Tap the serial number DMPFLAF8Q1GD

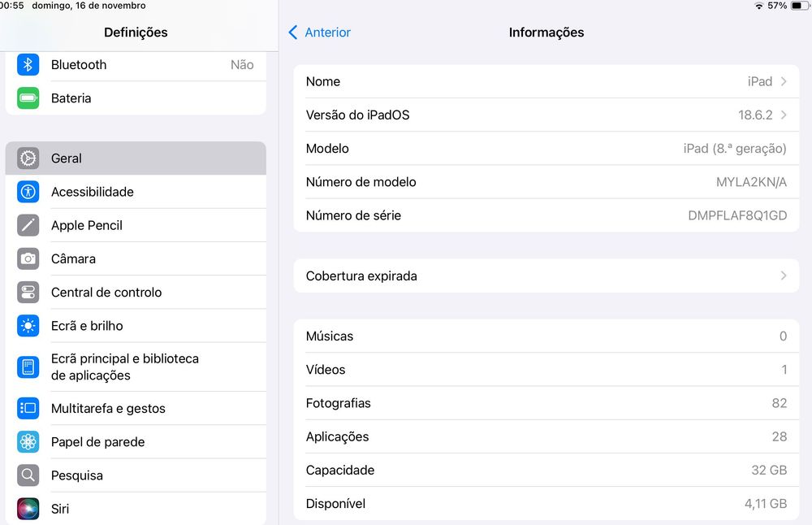[737, 215]
